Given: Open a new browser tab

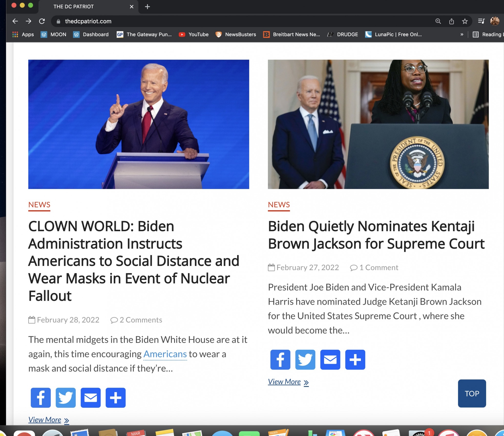Looking at the screenshot, I should coord(147,7).
